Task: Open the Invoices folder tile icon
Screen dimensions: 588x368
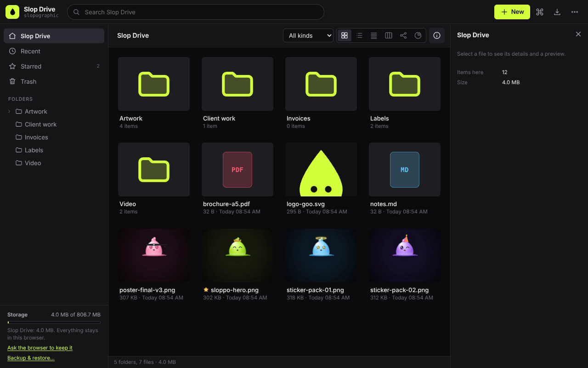Action: 321,84
